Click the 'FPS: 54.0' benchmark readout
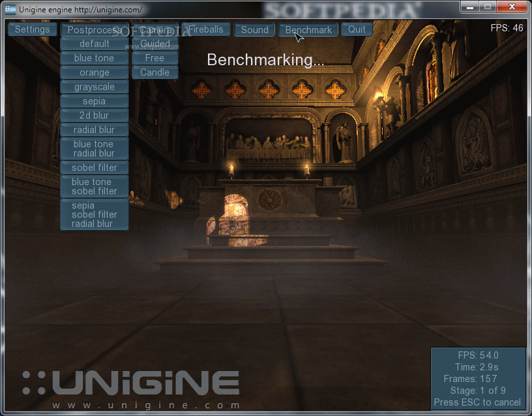 (478, 355)
